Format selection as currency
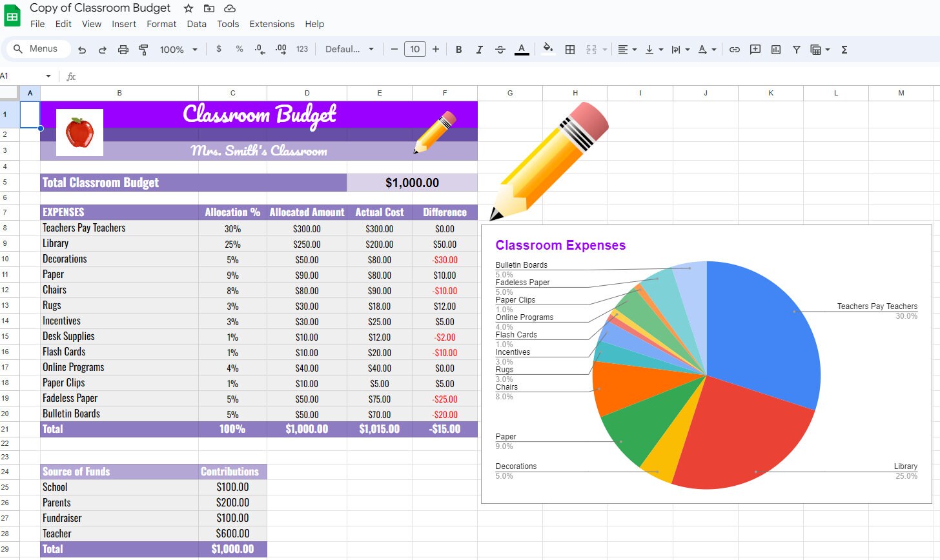This screenshot has width=940, height=560. [218, 49]
